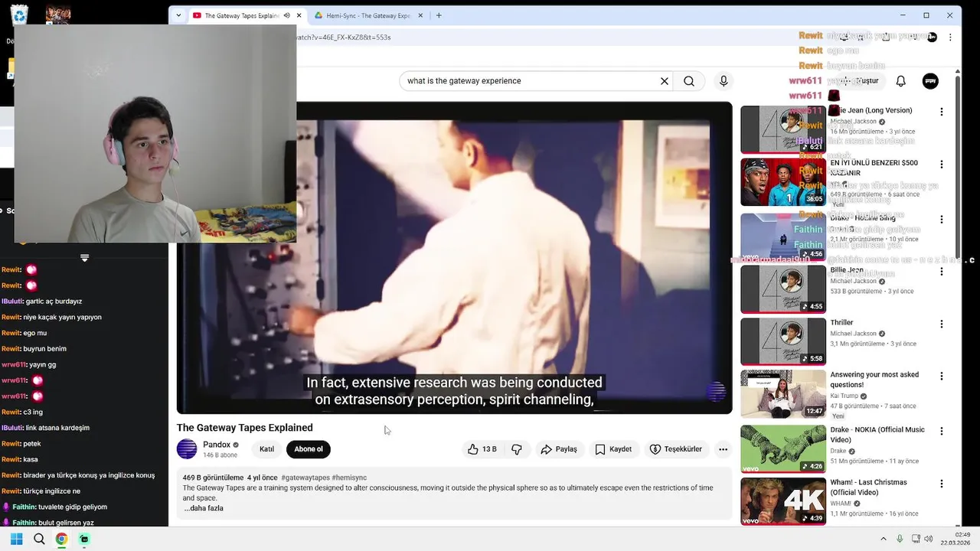980x551 pixels.
Task: Click the Kaydet save button
Action: pos(614,449)
